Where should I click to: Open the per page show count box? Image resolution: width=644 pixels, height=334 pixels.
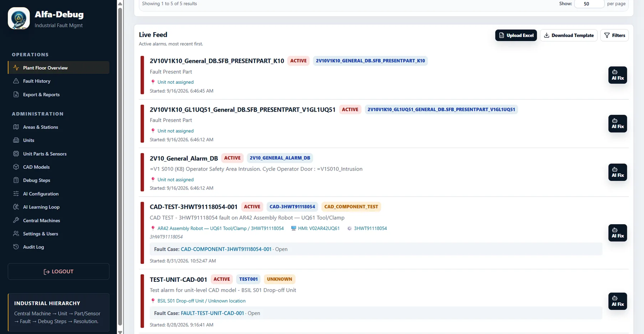(589, 4)
